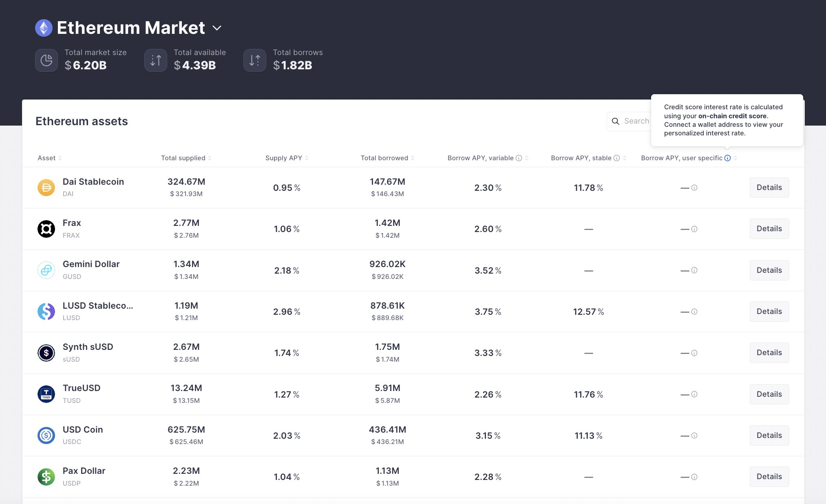The height and width of the screenshot is (504, 826).
Task: Click the USD Coin token icon
Action: click(x=46, y=435)
